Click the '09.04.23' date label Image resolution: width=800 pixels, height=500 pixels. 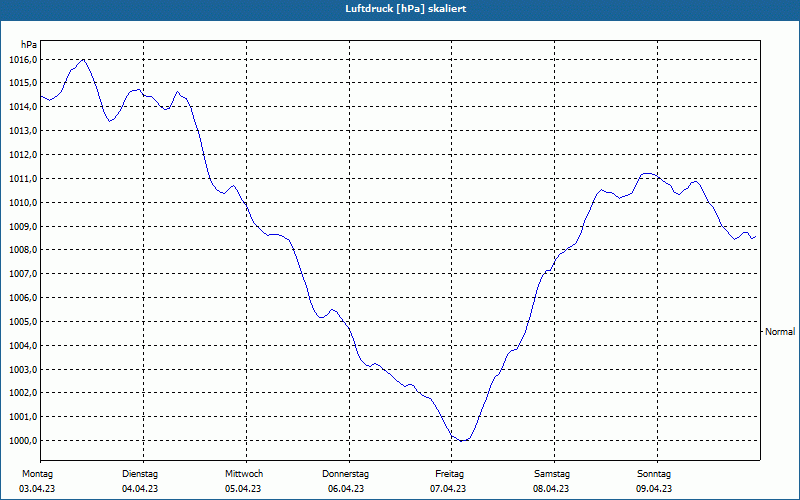point(654,489)
